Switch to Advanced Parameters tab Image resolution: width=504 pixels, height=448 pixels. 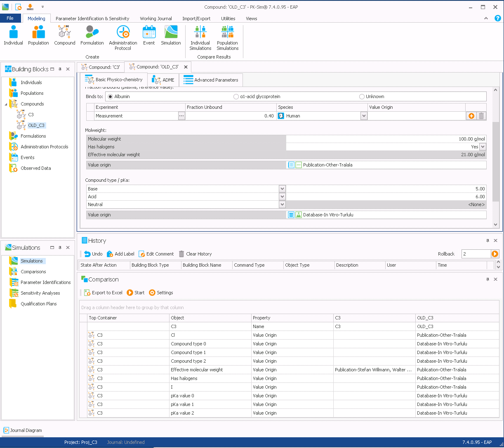[x=211, y=80]
